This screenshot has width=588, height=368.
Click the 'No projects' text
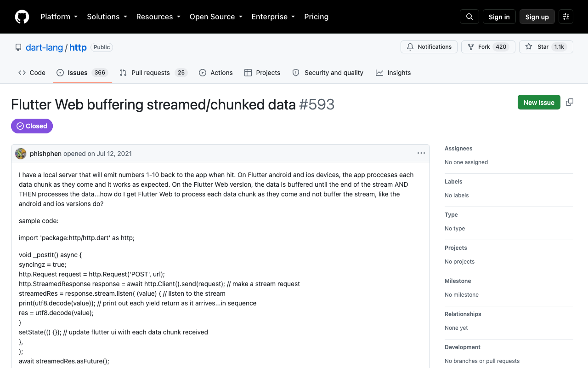(x=460, y=261)
